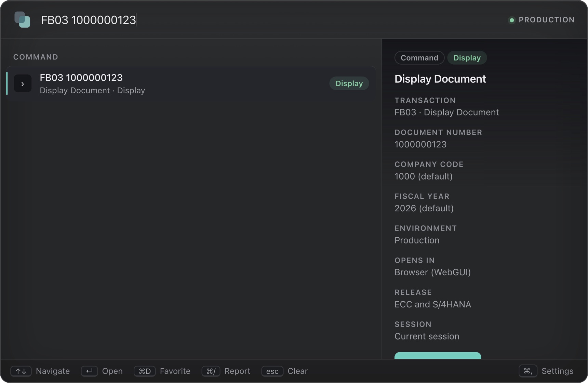Screen dimensions: 588x383
Task: Click the PRODUCTION environment label
Action: pos(547,20)
